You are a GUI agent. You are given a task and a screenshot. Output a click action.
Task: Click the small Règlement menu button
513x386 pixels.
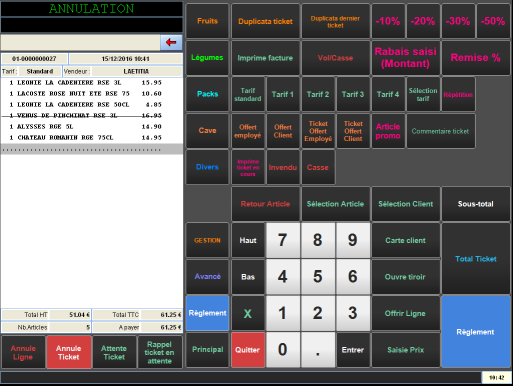[207, 313]
